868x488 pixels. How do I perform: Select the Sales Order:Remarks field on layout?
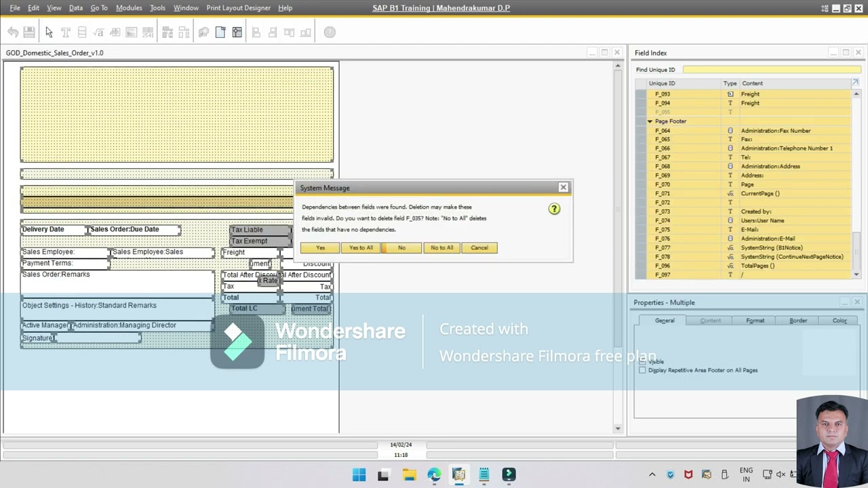(117, 283)
